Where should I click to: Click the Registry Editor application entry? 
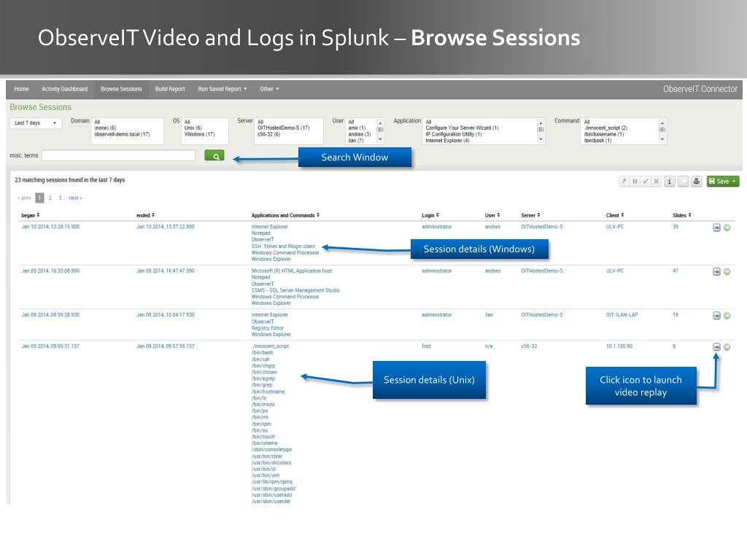pyautogui.click(x=267, y=328)
